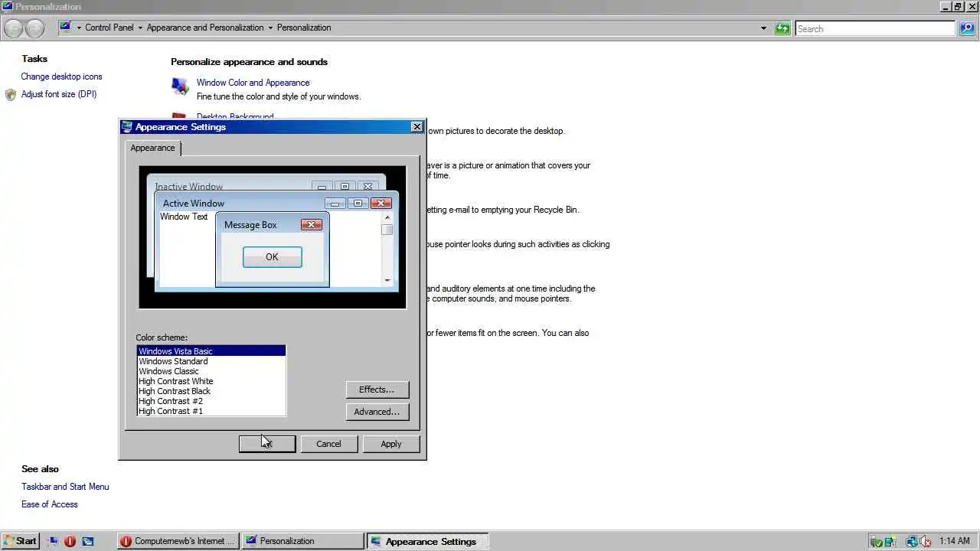Expand dropdown arrow before Control Panel breadcrumb
Image resolution: width=980 pixels, height=551 pixels.
[x=79, y=28]
